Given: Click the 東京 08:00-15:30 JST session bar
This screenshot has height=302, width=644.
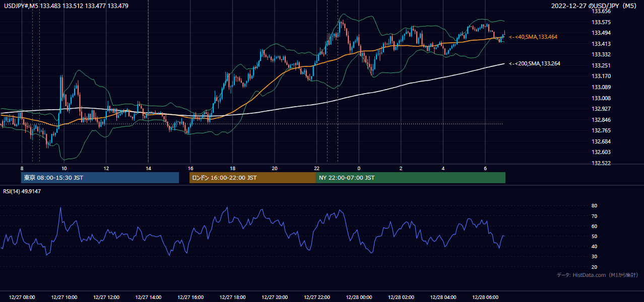Looking at the screenshot, I should [100, 178].
